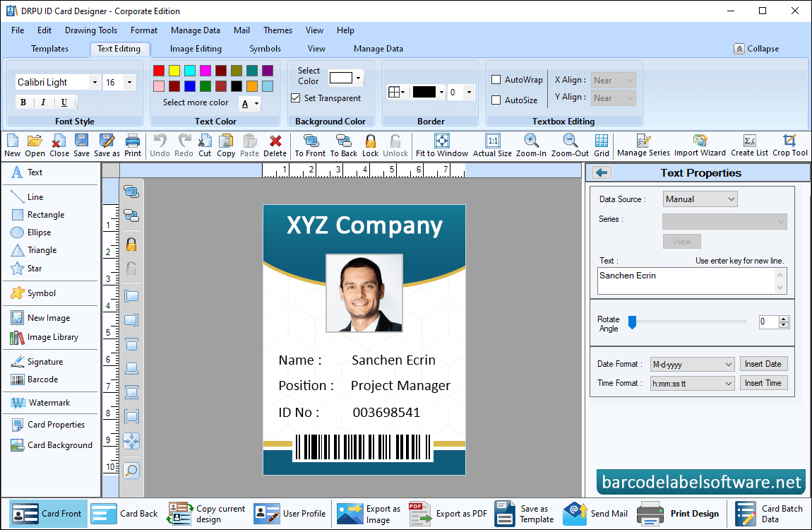Click the Save as toolbar icon
Screen dimensions: 812x530
[107, 146]
